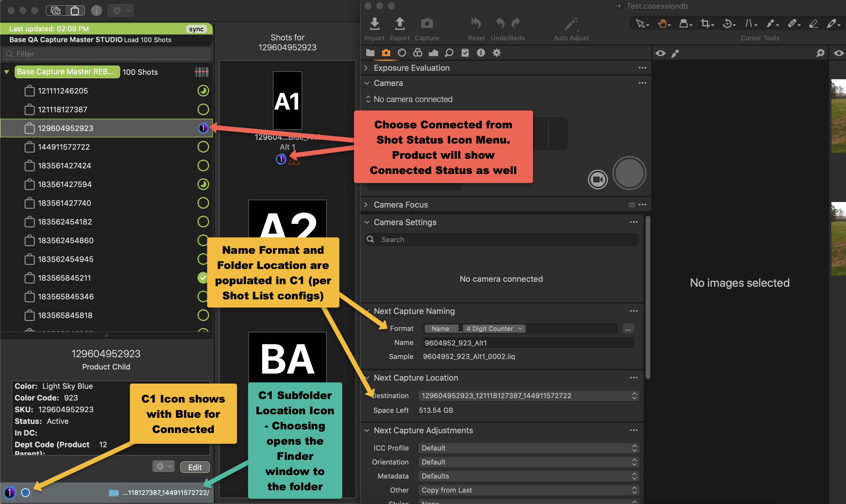
Task: Collapse the Base Capture Master shot list
Action: pos(6,72)
